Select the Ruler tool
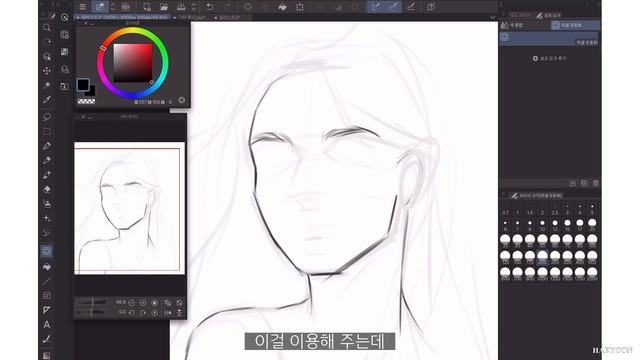The image size is (640, 360). click(47, 310)
